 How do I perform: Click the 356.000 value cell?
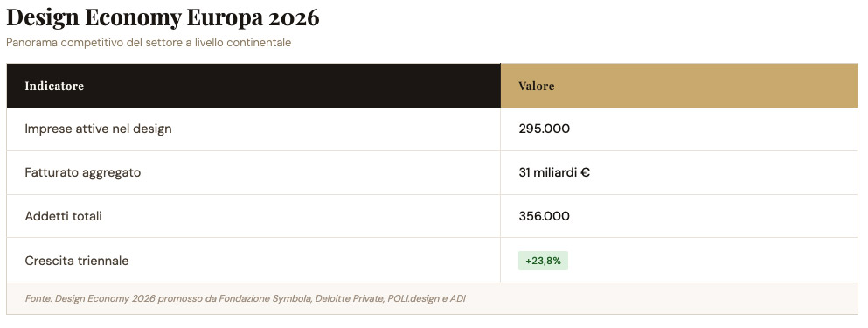[679, 216]
